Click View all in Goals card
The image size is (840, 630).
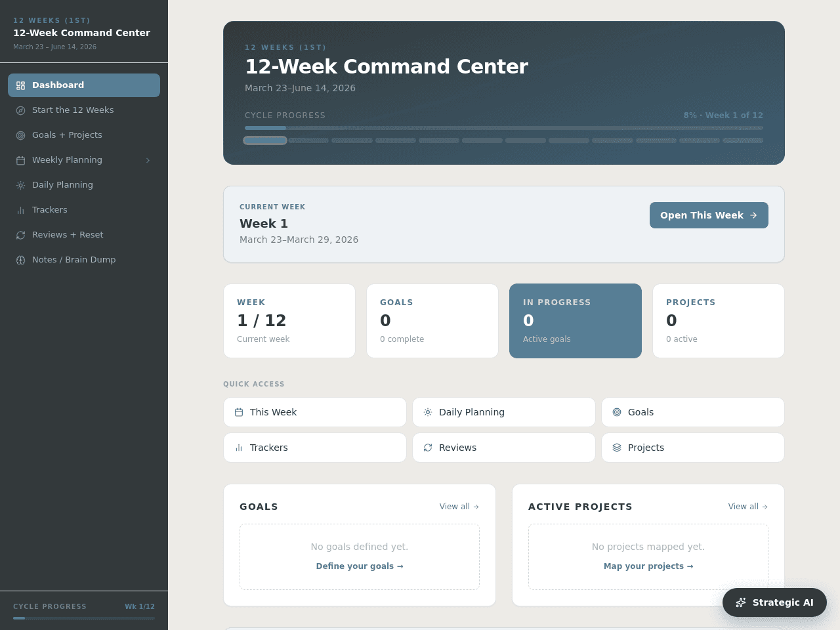(x=459, y=507)
